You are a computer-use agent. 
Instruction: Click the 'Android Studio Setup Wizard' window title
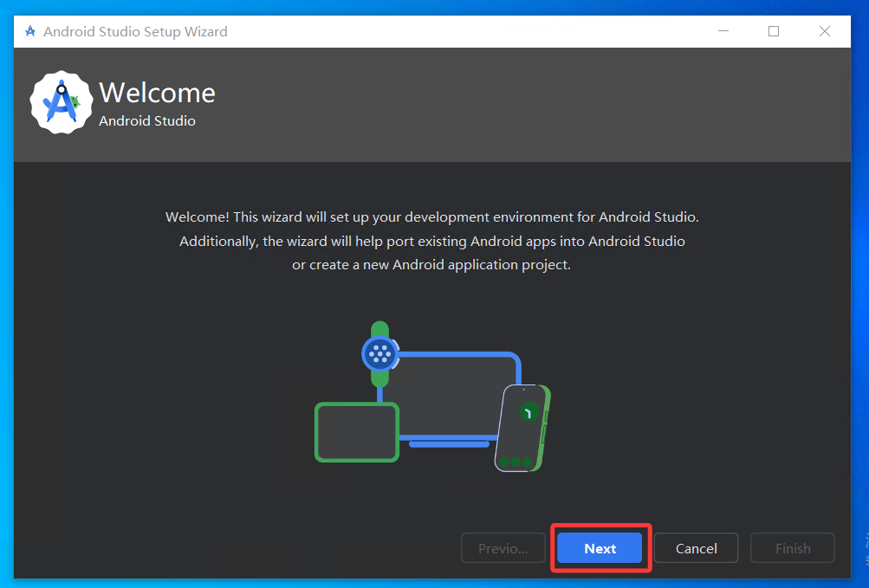(x=135, y=32)
